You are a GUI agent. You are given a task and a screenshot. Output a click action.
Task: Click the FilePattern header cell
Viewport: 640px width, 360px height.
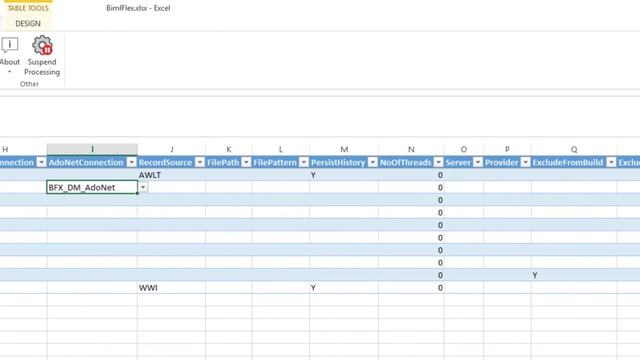click(x=281, y=162)
